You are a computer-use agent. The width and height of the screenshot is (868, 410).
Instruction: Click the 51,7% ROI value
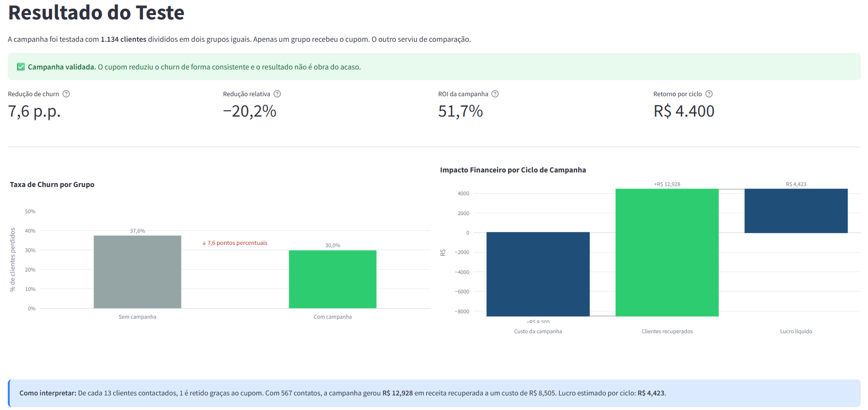coord(461,111)
